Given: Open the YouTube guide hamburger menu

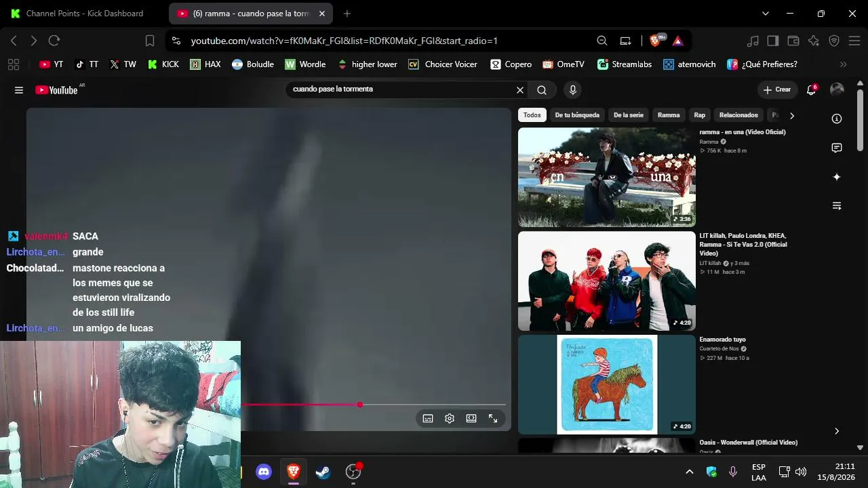Looking at the screenshot, I should [x=19, y=90].
